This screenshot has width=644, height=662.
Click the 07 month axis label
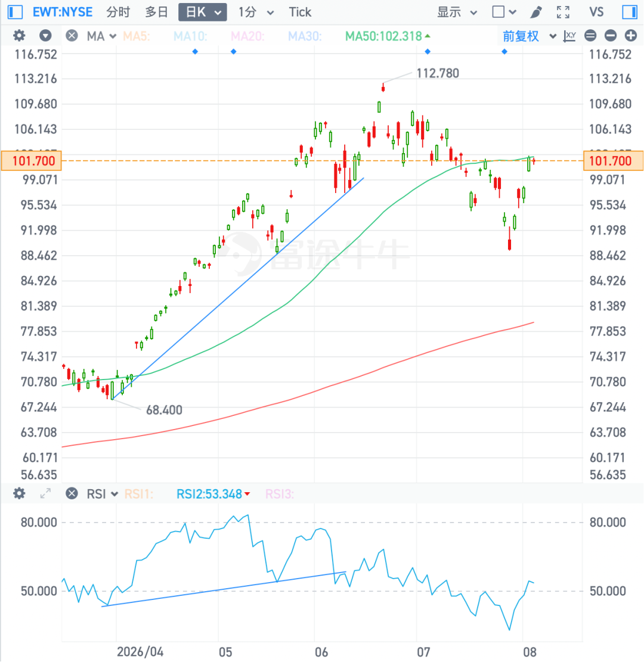pyautogui.click(x=423, y=651)
